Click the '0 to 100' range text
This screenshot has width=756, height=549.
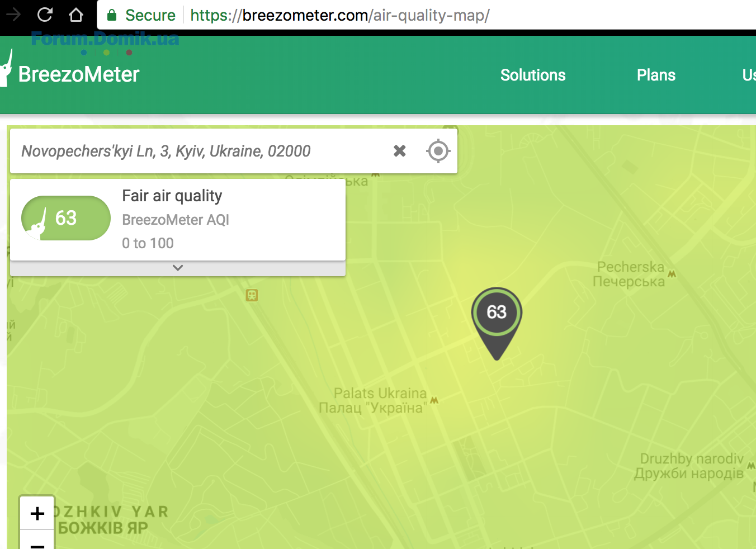(148, 243)
